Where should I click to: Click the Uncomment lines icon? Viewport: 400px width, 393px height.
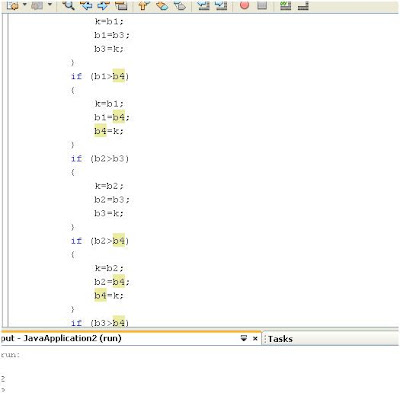pyautogui.click(x=303, y=5)
